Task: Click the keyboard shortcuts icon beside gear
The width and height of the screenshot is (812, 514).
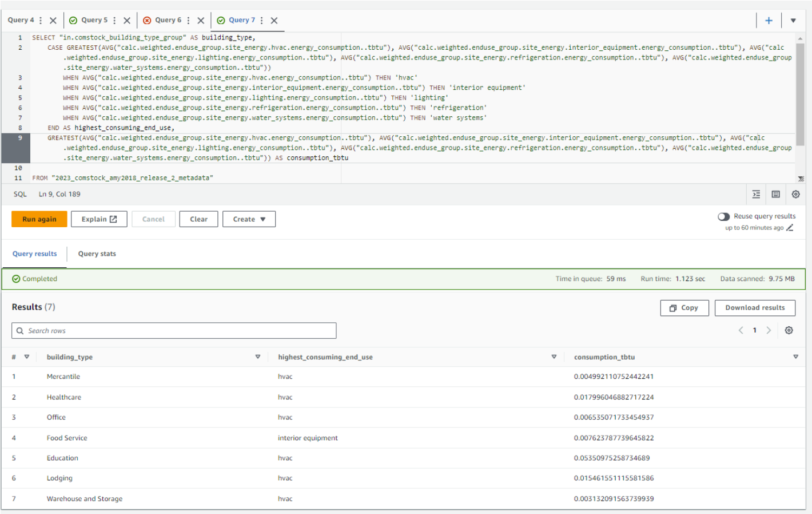Action: point(775,195)
